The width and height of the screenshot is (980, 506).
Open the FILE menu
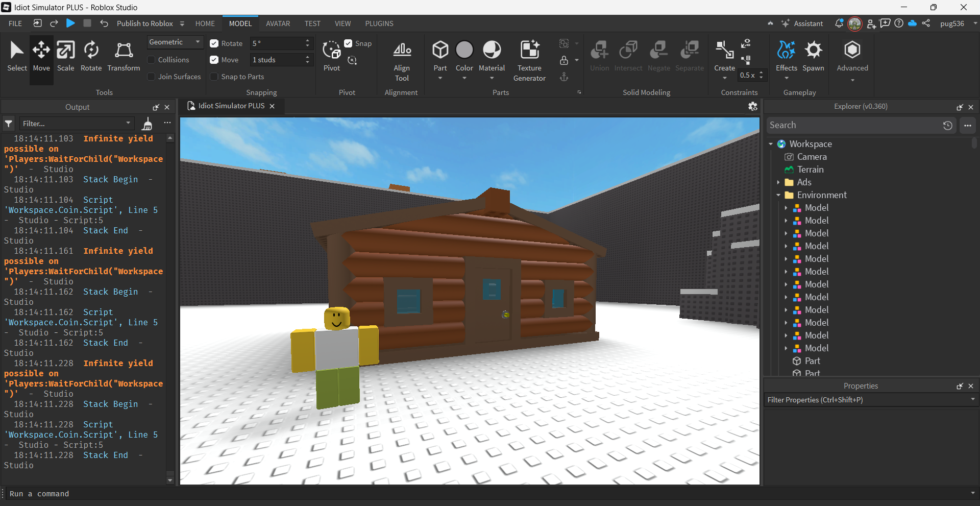coord(15,23)
